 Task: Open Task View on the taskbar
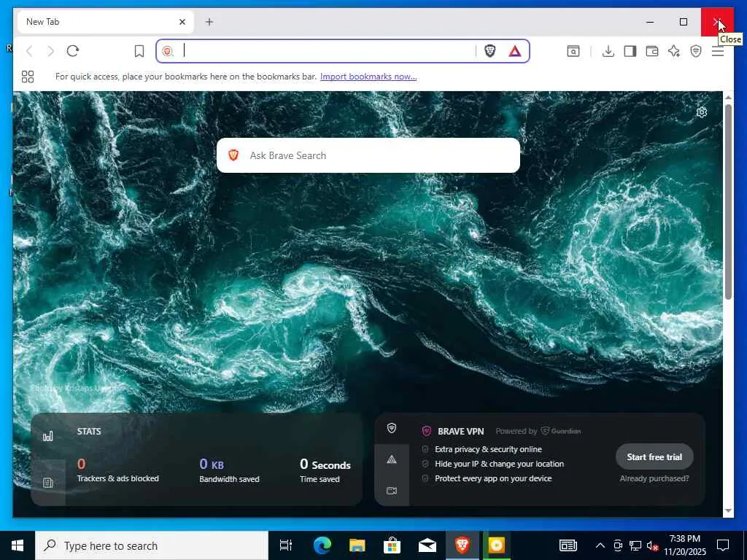pyautogui.click(x=286, y=545)
